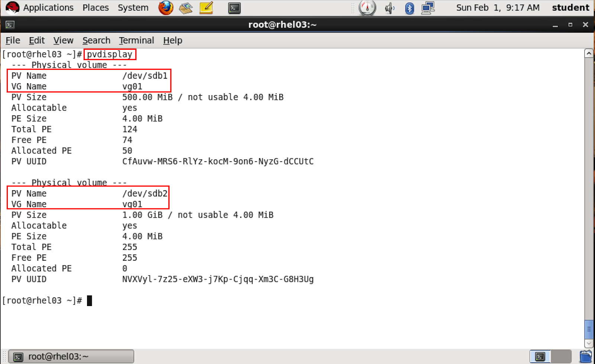
Task: Open the Terminal menu
Action: click(136, 40)
